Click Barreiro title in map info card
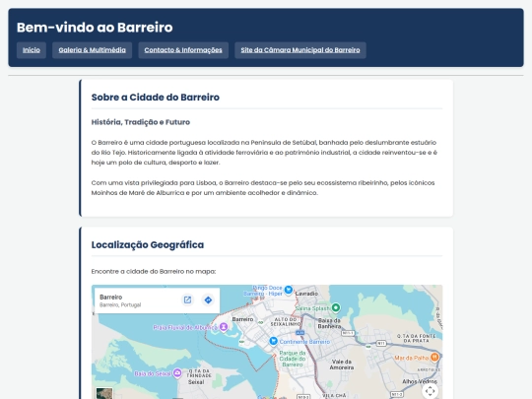This screenshot has width=532, height=399. click(110, 297)
